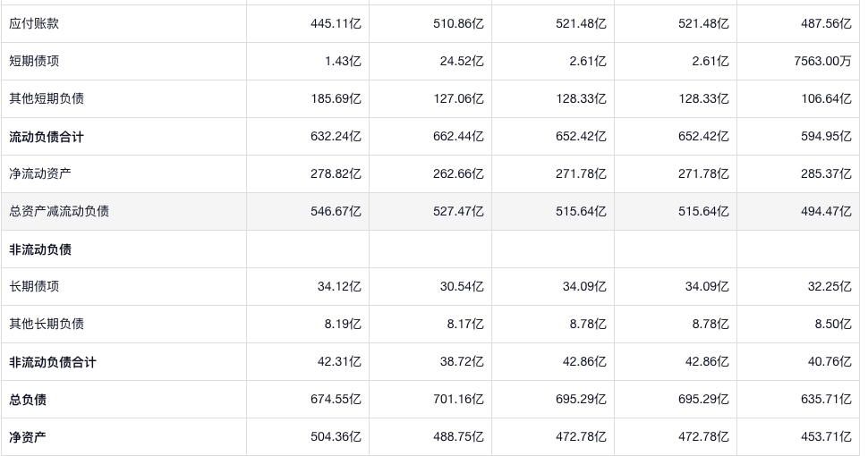Click the 其他长期负债 row label

[47, 325]
